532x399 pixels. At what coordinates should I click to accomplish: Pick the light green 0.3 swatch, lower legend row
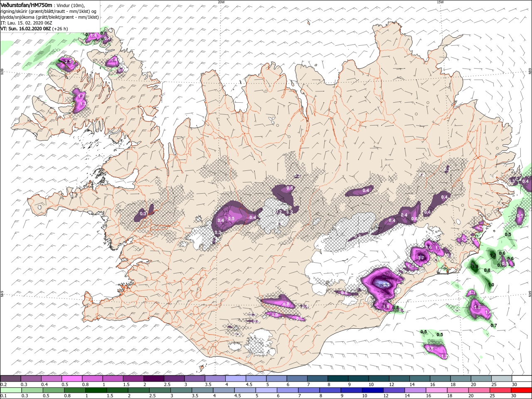tap(32, 390)
